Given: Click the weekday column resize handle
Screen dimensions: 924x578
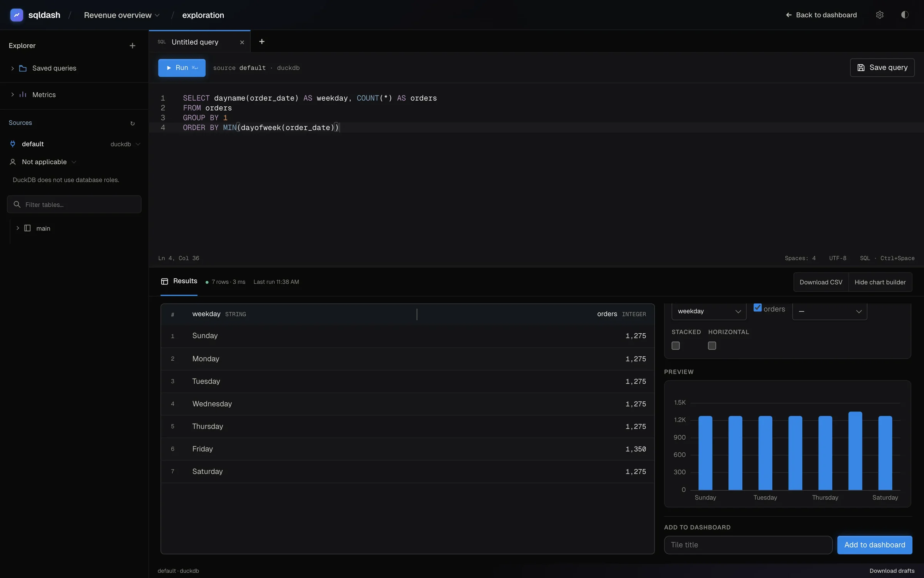Looking at the screenshot, I should (x=417, y=314).
